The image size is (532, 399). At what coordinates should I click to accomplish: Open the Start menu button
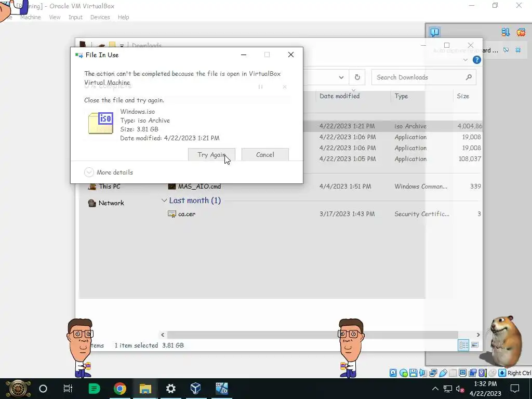pos(18,389)
